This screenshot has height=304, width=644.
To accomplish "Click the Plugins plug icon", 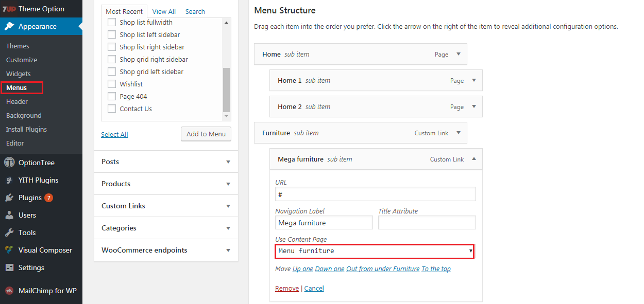I will point(9,198).
